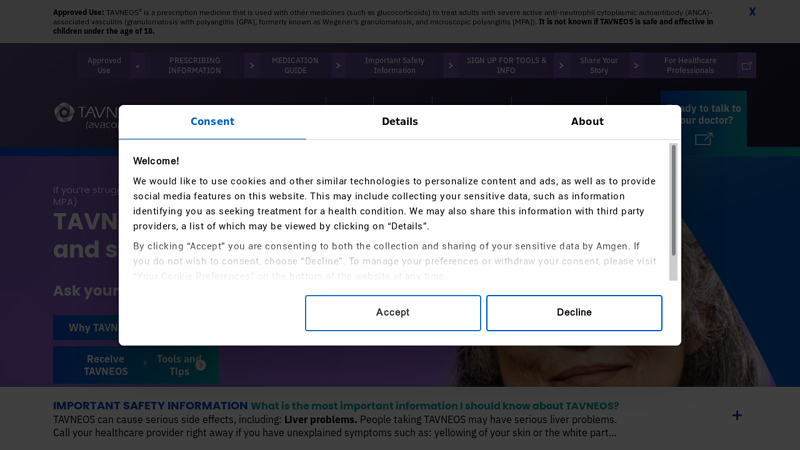
Task: Open Important Safety Information nav item
Action: tap(394, 65)
